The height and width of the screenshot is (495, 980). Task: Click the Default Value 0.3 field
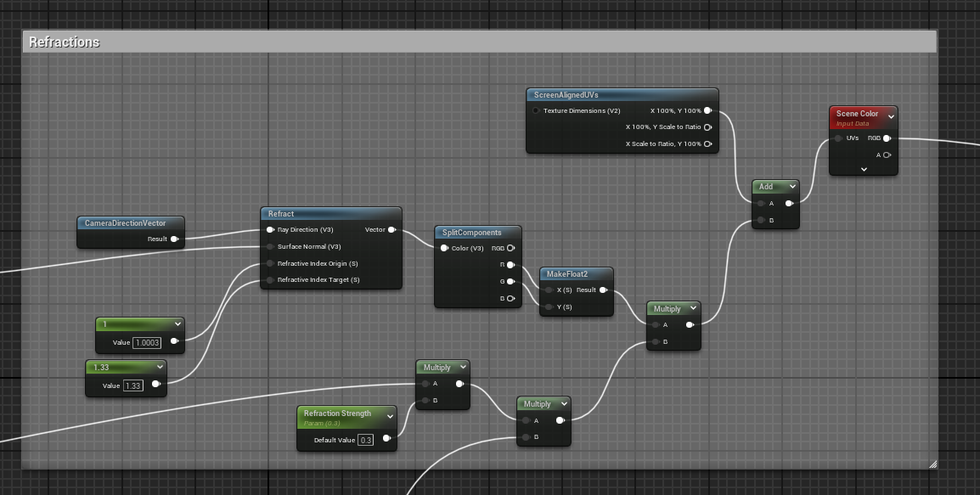(x=366, y=440)
